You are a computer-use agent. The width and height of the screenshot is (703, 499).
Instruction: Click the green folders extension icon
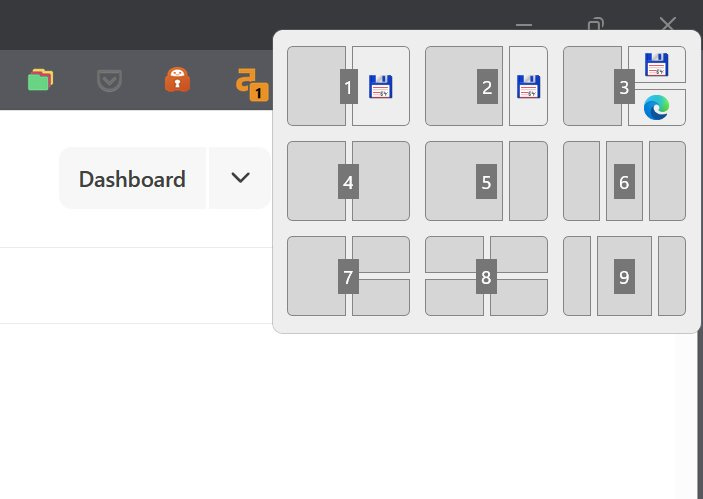tap(40, 80)
